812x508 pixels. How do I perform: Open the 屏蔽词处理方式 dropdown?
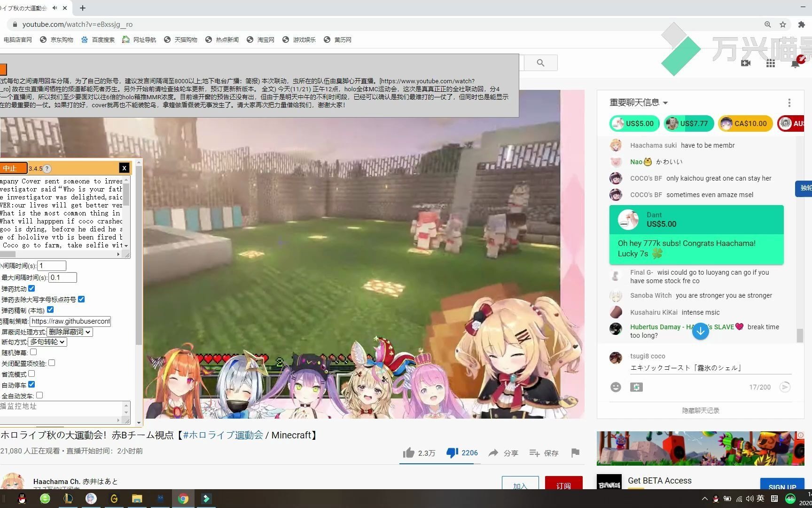pyautogui.click(x=70, y=332)
